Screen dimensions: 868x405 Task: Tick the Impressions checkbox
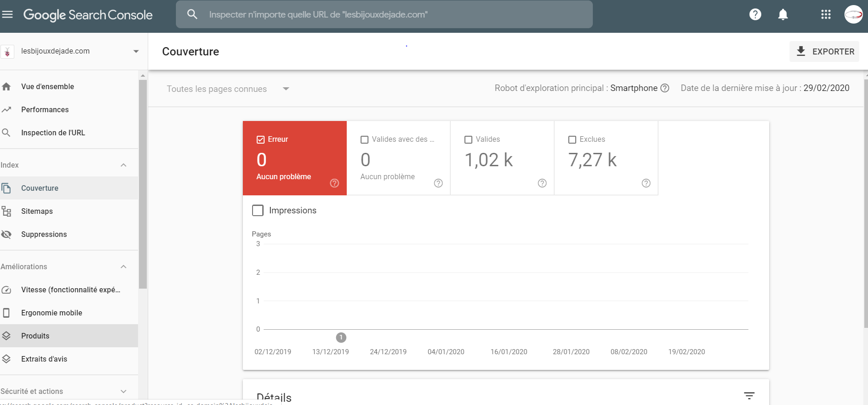click(x=258, y=211)
